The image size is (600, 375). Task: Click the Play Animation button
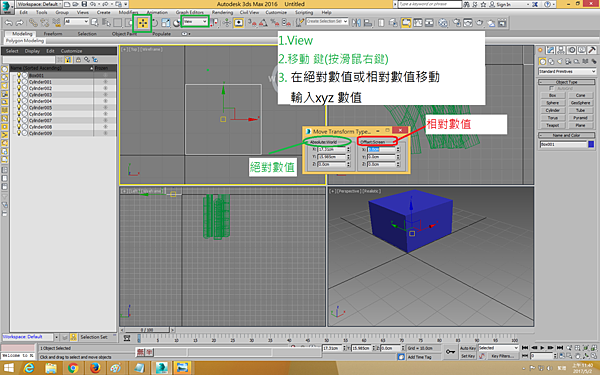pyautogui.click(x=542, y=348)
